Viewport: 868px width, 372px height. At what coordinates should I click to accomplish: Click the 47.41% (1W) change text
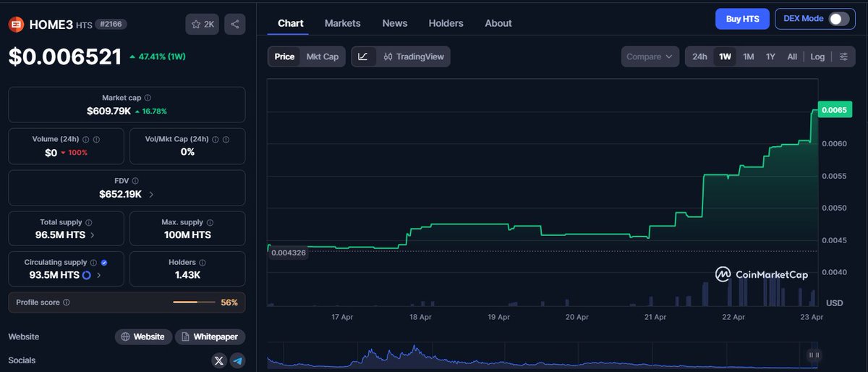(161, 56)
